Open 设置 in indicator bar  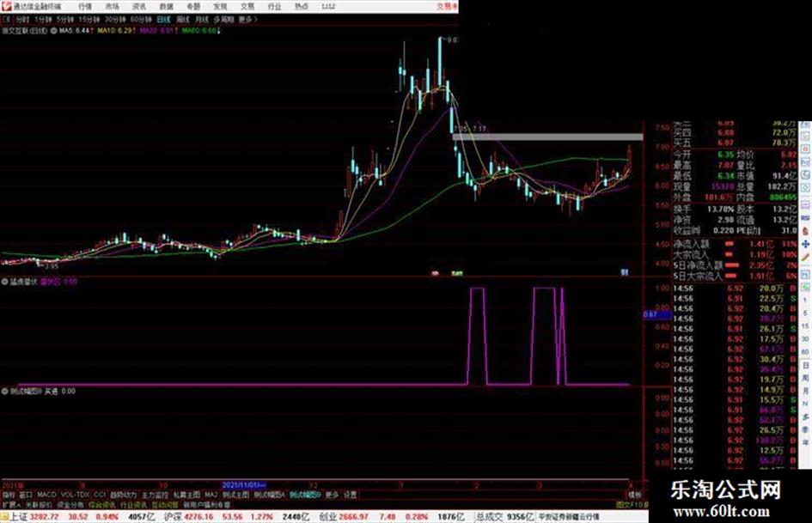[351, 495]
